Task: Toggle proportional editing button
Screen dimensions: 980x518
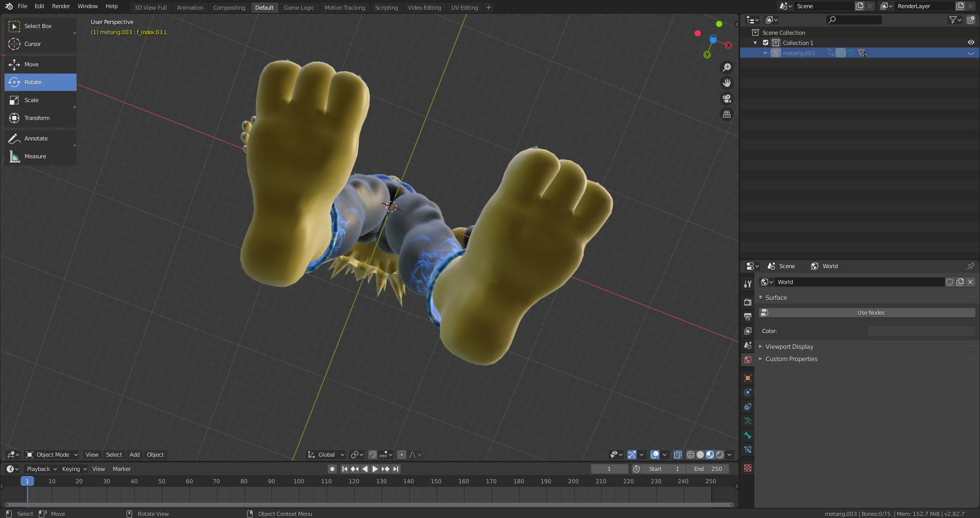Action: (x=402, y=455)
